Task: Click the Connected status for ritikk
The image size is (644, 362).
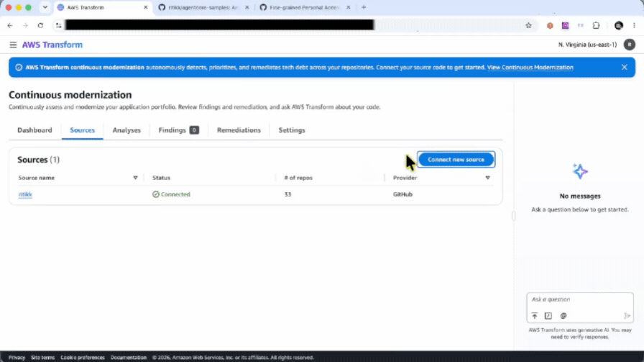Action: (x=171, y=194)
